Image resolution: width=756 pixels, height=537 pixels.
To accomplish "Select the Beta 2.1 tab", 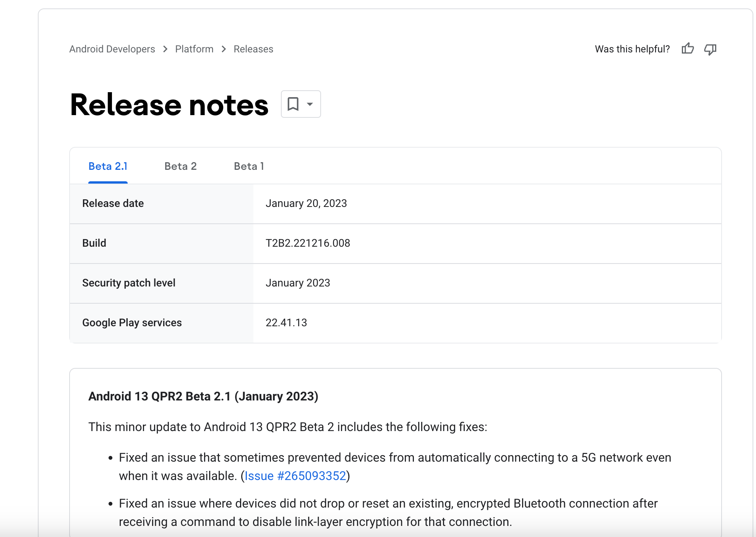I will coord(108,166).
